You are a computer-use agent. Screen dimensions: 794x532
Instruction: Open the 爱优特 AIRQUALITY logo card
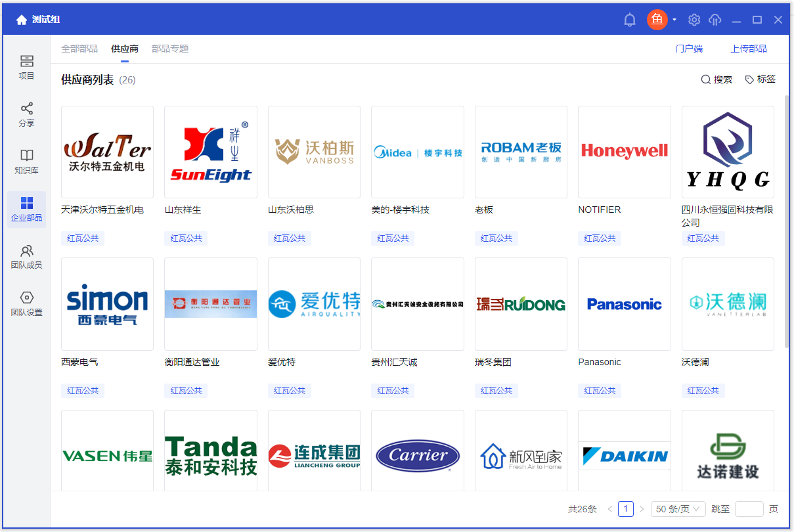coord(314,304)
